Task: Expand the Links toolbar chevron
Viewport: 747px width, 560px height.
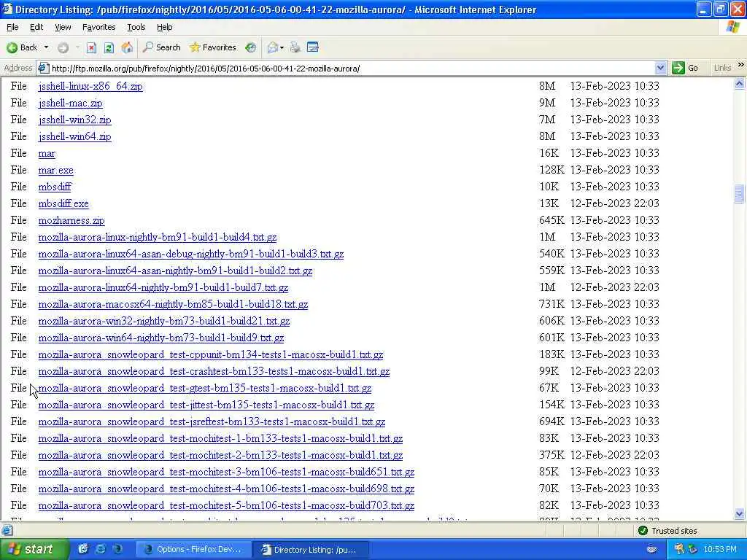Action: point(741,65)
